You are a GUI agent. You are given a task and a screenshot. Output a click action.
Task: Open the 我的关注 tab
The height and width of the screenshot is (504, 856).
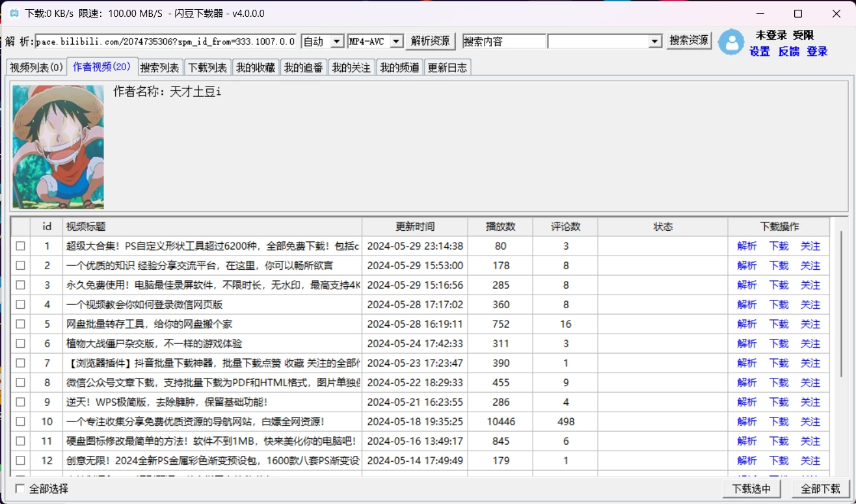pos(352,68)
